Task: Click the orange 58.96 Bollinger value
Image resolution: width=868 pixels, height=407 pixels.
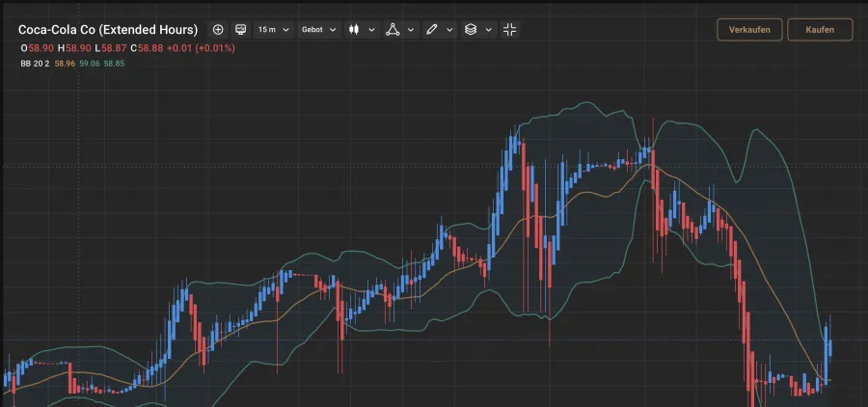Action: 65,64
